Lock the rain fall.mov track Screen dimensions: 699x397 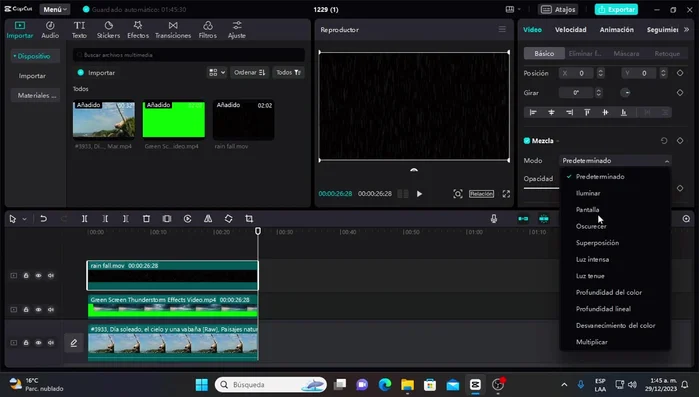(x=26, y=276)
